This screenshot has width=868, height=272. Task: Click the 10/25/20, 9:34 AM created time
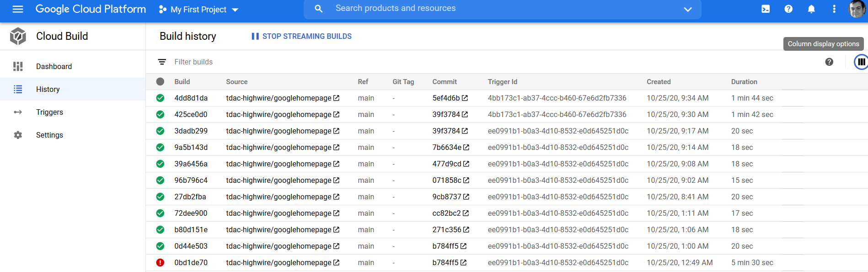click(x=677, y=98)
